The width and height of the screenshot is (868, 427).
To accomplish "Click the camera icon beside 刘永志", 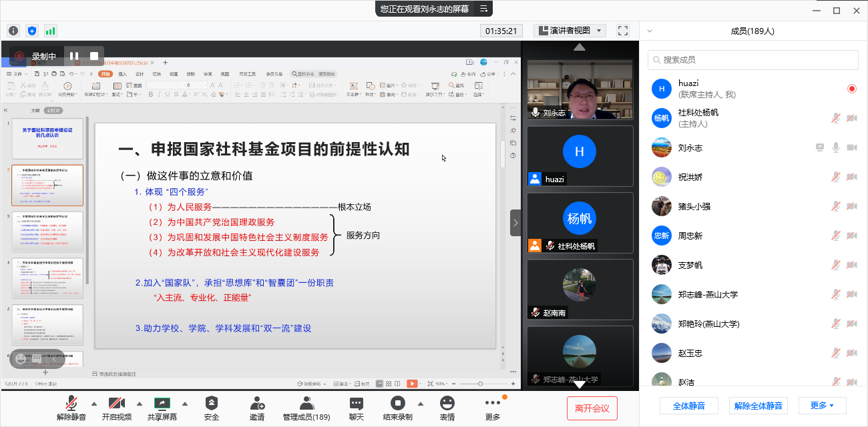I will (x=852, y=147).
